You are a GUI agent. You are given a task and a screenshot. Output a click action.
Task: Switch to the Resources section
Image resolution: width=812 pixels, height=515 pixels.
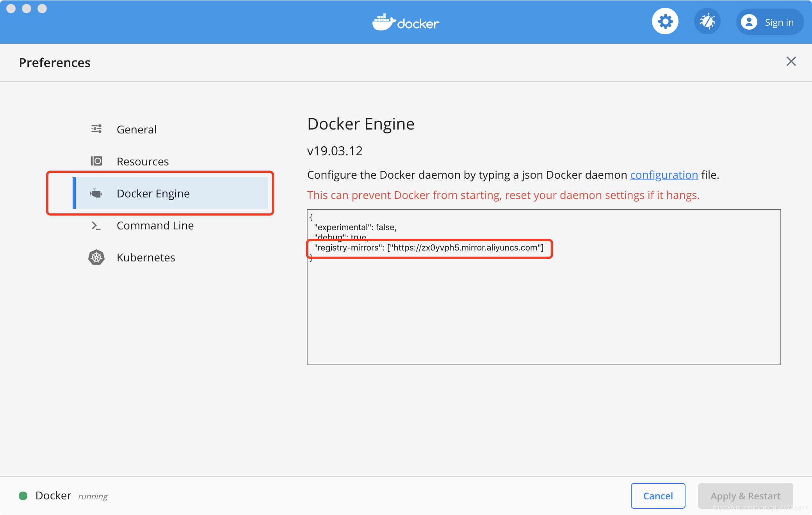pyautogui.click(x=142, y=162)
